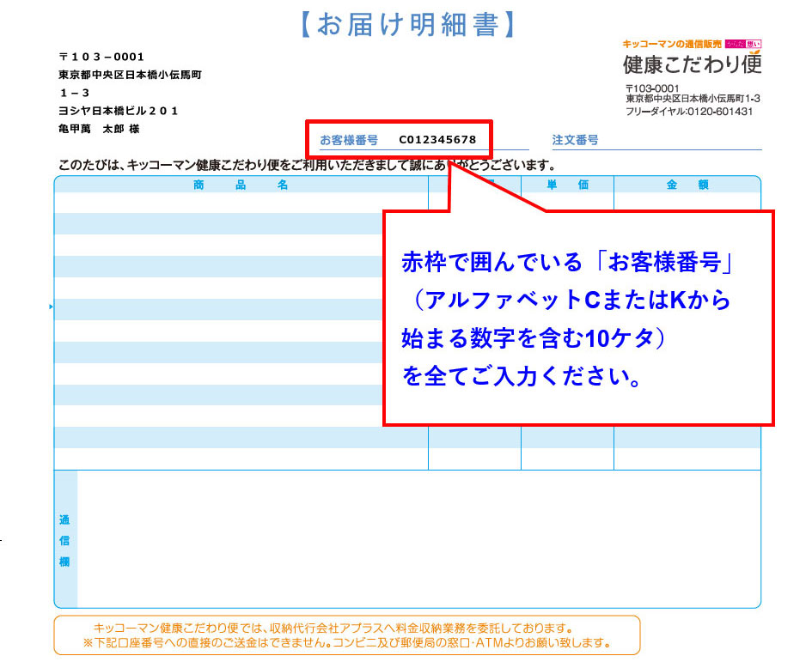Select the postal code 〒103-0001 at top left
Image resolution: width=812 pixels, height=662 pixels.
pos(101,57)
